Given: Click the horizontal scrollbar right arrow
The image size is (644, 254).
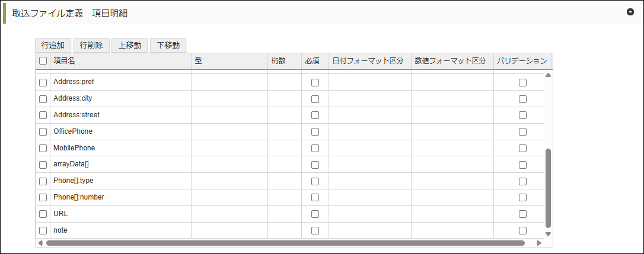Looking at the screenshot, I should click(x=538, y=243).
